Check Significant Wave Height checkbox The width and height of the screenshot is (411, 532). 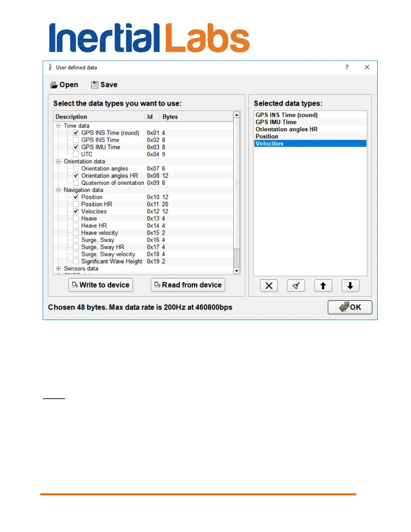76,261
